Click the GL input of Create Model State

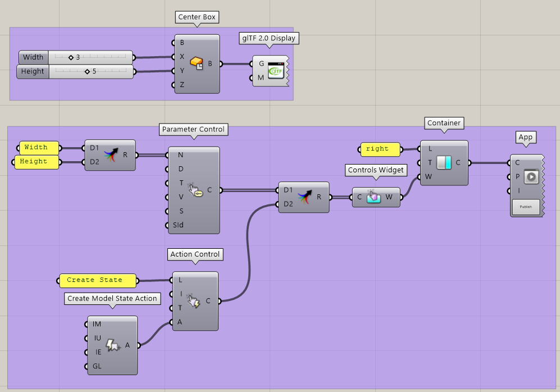tap(97, 366)
